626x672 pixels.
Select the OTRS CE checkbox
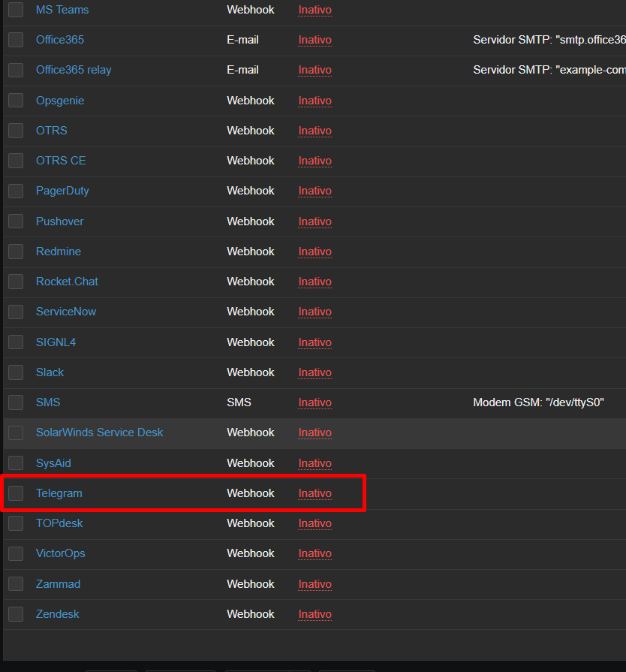(16, 161)
